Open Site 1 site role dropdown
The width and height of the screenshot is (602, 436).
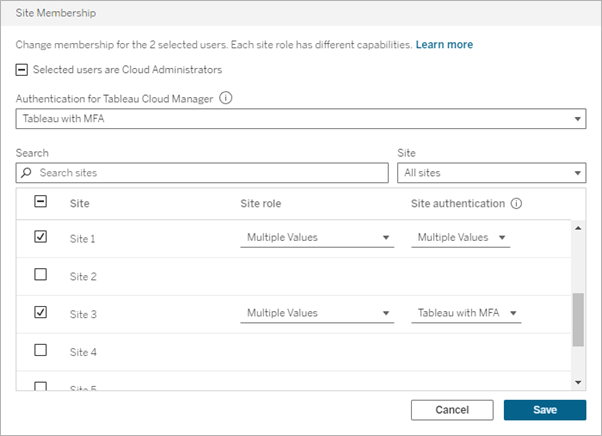[x=317, y=238]
